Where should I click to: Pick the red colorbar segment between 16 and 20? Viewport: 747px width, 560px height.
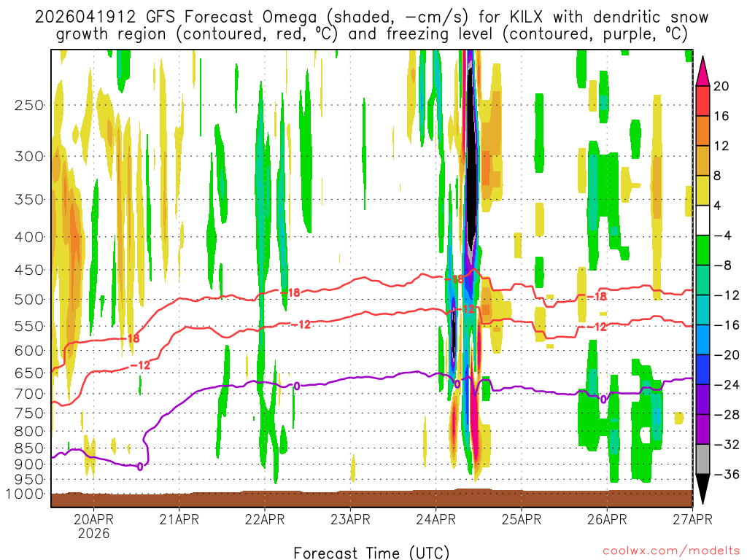click(x=703, y=101)
